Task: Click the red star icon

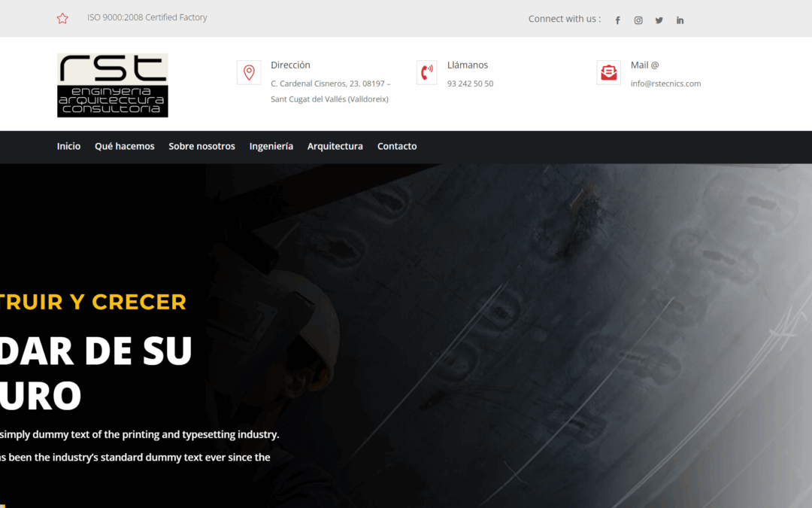Action: coord(62,19)
